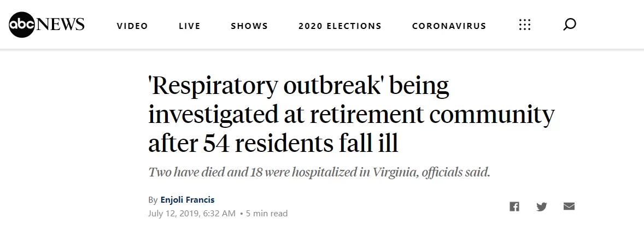644x230 pixels.
Task: Share the article via email envelope
Action: [569, 206]
